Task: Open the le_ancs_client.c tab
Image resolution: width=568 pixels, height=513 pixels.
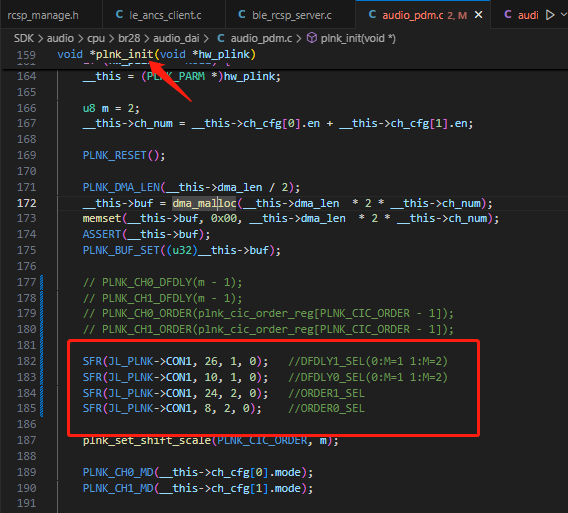Action: coord(164,15)
